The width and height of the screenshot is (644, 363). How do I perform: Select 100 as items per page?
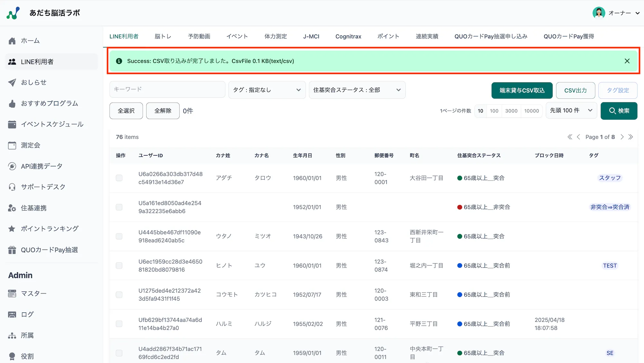pyautogui.click(x=494, y=111)
